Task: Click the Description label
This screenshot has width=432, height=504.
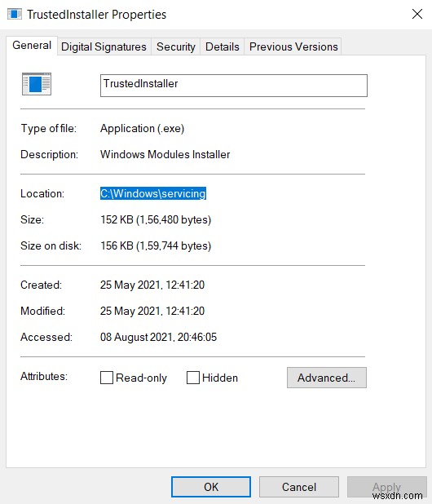Action: (x=50, y=155)
